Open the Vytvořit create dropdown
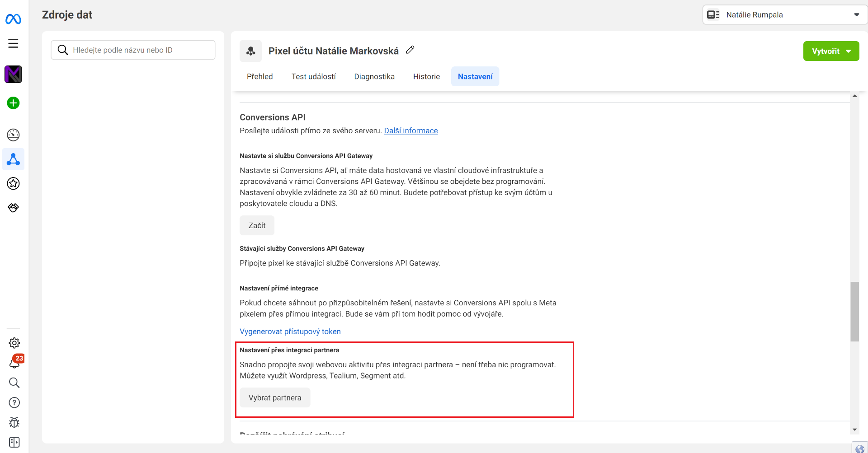Viewport: 868px width, 453px height. 831,51
